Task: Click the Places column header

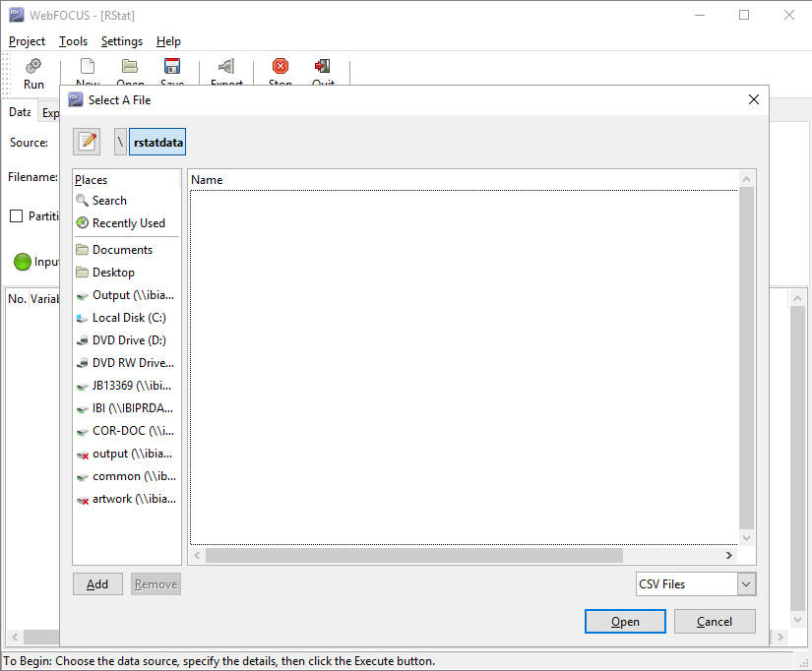Action: [x=127, y=180]
